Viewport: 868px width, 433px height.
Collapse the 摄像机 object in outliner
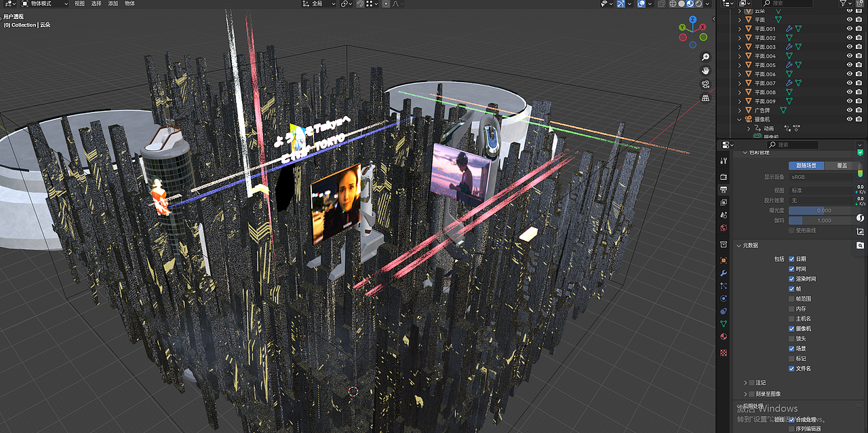[x=741, y=119]
